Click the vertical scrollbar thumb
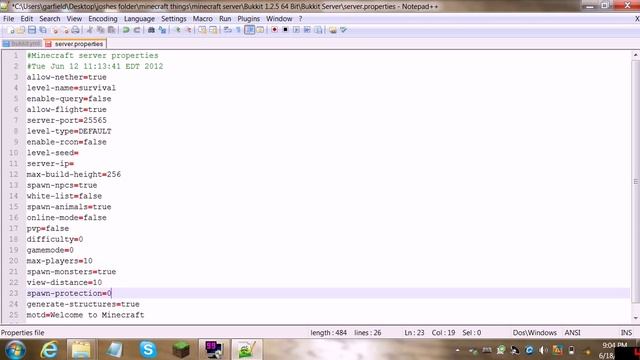The height and width of the screenshot is (360, 640). (x=635, y=182)
